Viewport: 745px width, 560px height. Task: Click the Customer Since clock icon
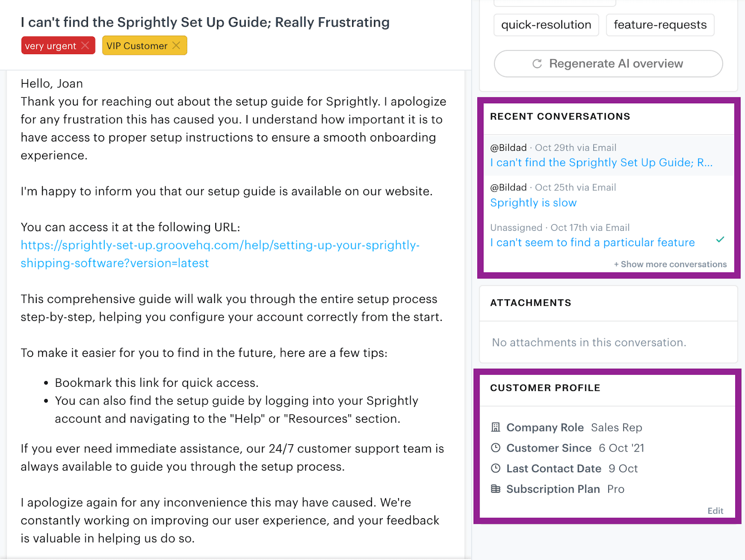click(495, 448)
